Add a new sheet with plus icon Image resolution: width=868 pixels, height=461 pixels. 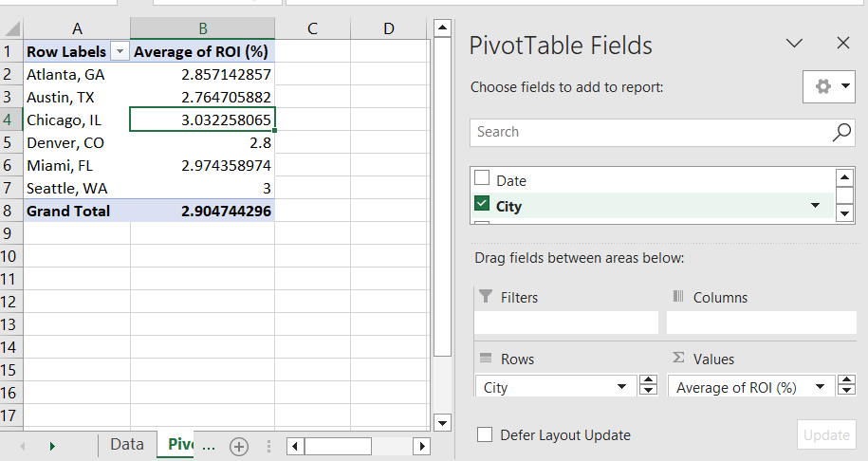pos(239,446)
